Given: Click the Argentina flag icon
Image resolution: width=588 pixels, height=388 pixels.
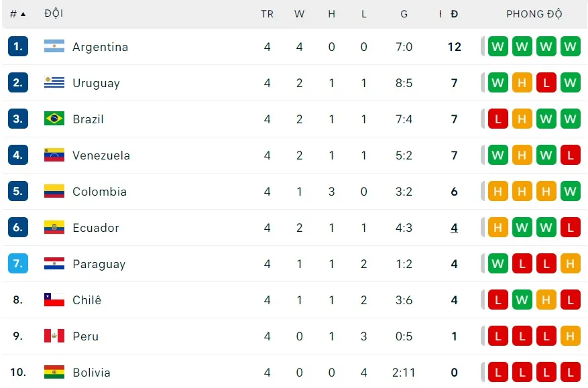Looking at the screenshot, I should coord(54,47).
